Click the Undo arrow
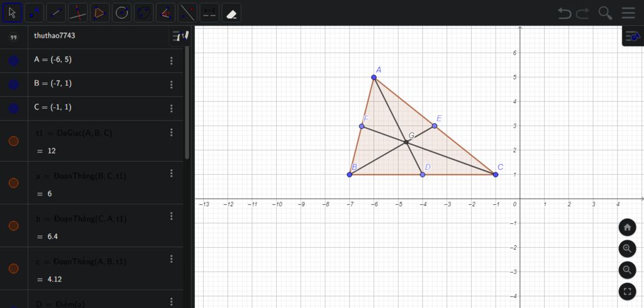Image resolution: width=644 pixels, height=308 pixels. click(565, 13)
